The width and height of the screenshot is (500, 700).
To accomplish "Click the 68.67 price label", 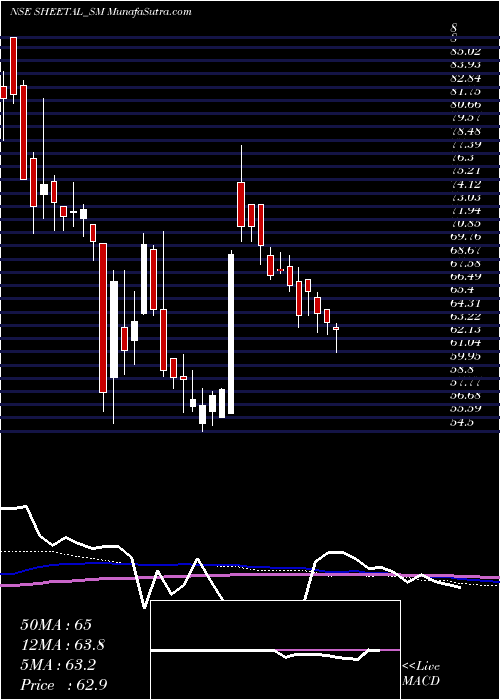I will pyautogui.click(x=465, y=250).
